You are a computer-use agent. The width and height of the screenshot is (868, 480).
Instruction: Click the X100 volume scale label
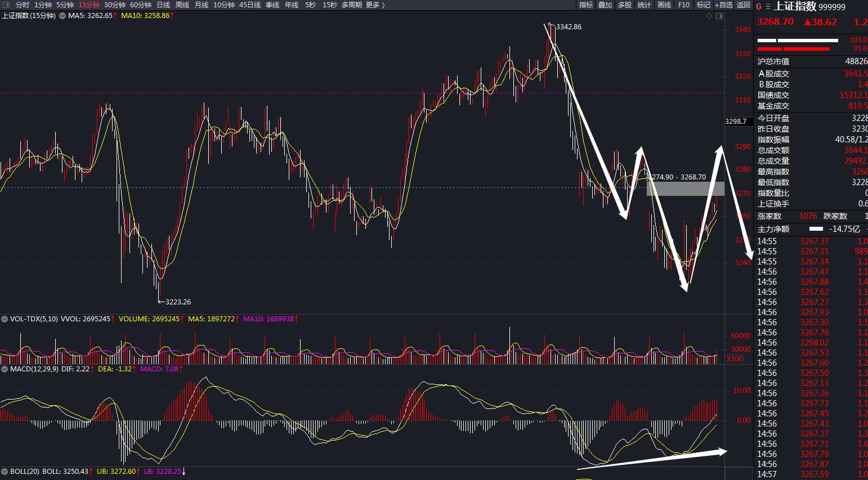pyautogui.click(x=735, y=359)
